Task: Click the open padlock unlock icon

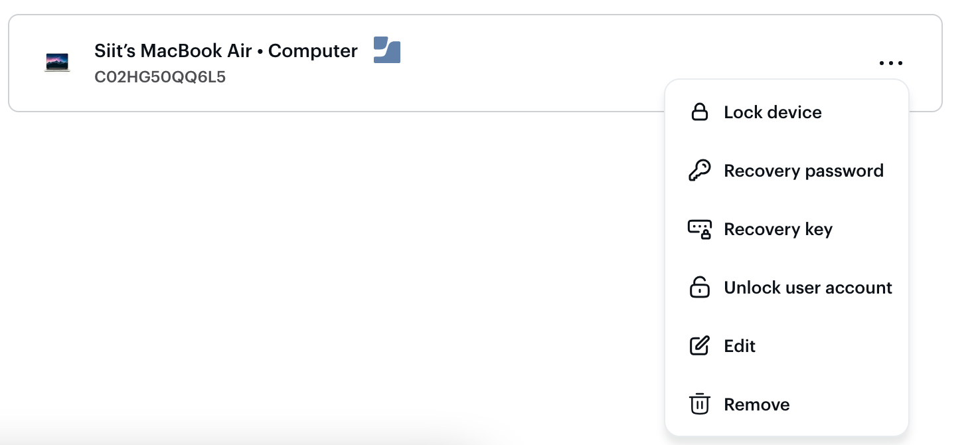Action: (699, 288)
